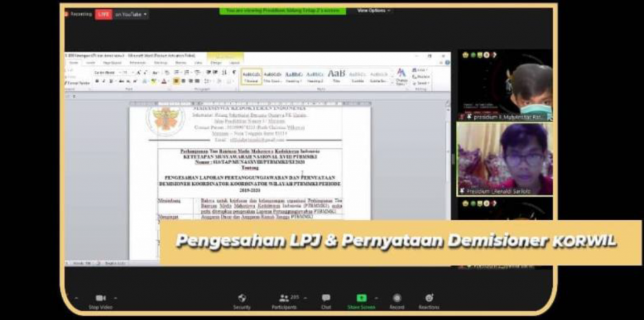This screenshot has height=320, width=644.
Task: Switch to Mailings tab
Action: [x=160, y=63]
